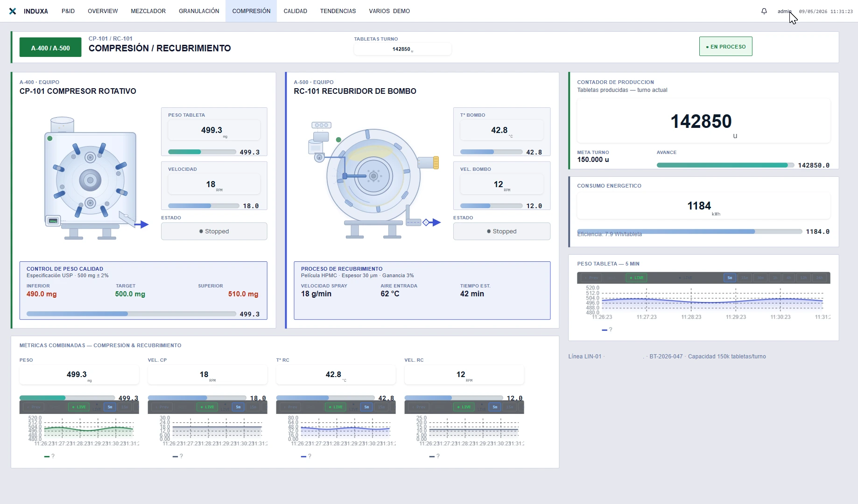This screenshot has width=858, height=504.
Task: Click the blue outlet arrow on CP-101
Action: click(x=141, y=224)
